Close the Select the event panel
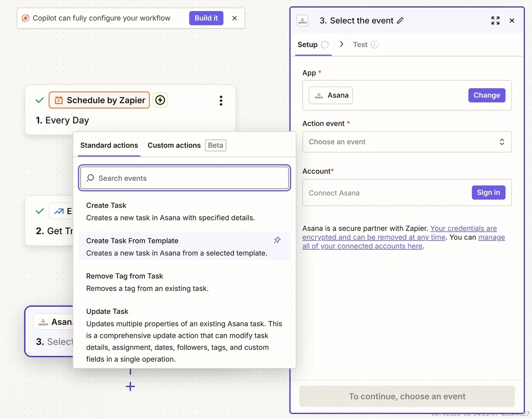Image resolution: width=532 pixels, height=419 pixels. click(512, 20)
